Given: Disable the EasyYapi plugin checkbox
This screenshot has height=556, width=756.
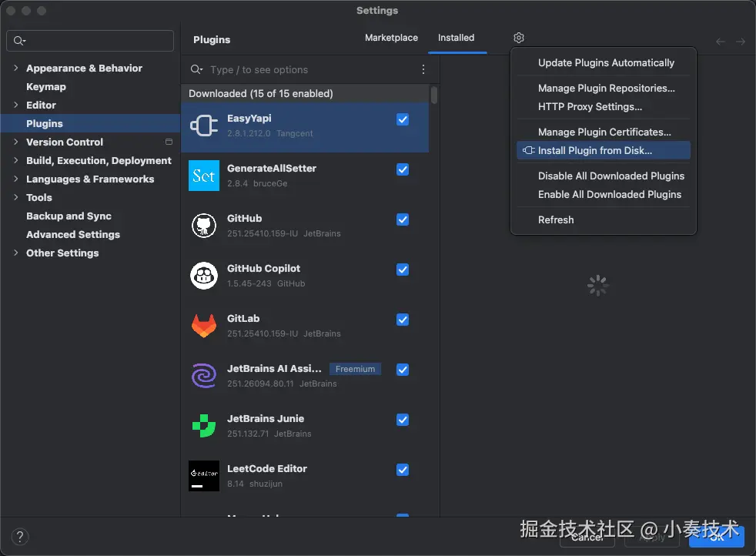Looking at the screenshot, I should click(403, 119).
